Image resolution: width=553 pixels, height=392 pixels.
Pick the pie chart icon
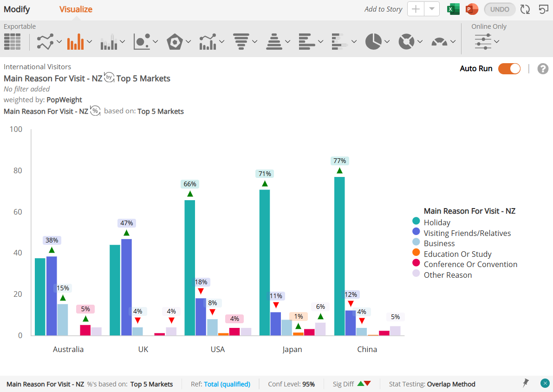tap(373, 42)
